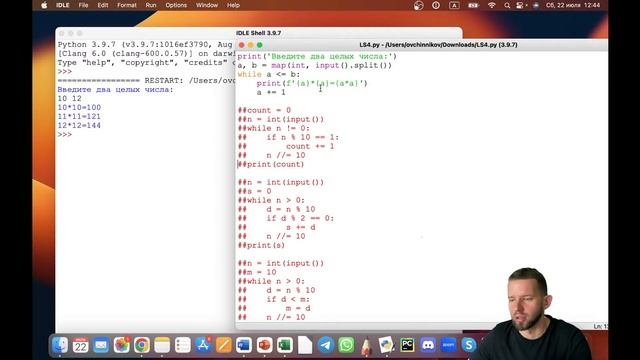The height and width of the screenshot is (360, 640).
Task: Click the 'a, b = map(int, input().split())' line
Action: (314, 65)
